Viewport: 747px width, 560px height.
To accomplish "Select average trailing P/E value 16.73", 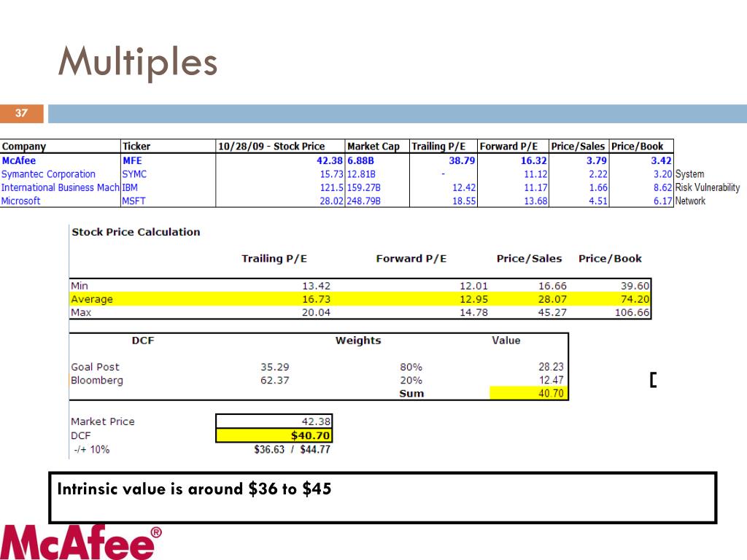I will click(317, 299).
